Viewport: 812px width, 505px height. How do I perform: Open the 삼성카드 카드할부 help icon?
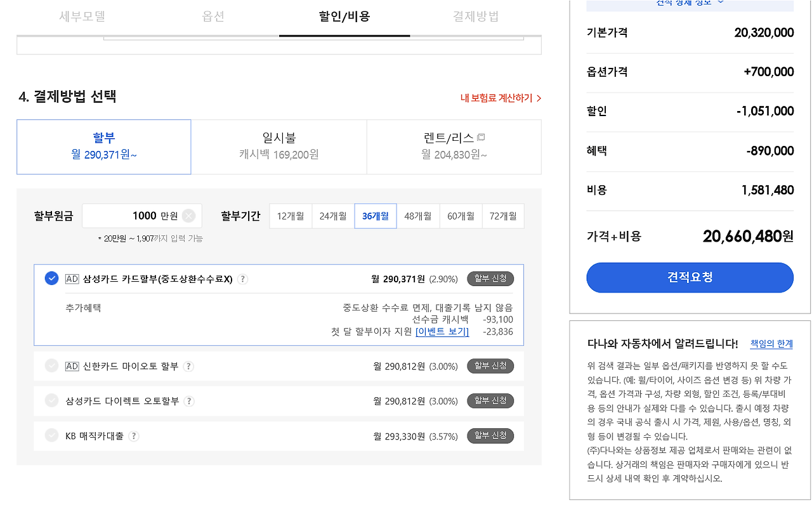click(x=242, y=279)
